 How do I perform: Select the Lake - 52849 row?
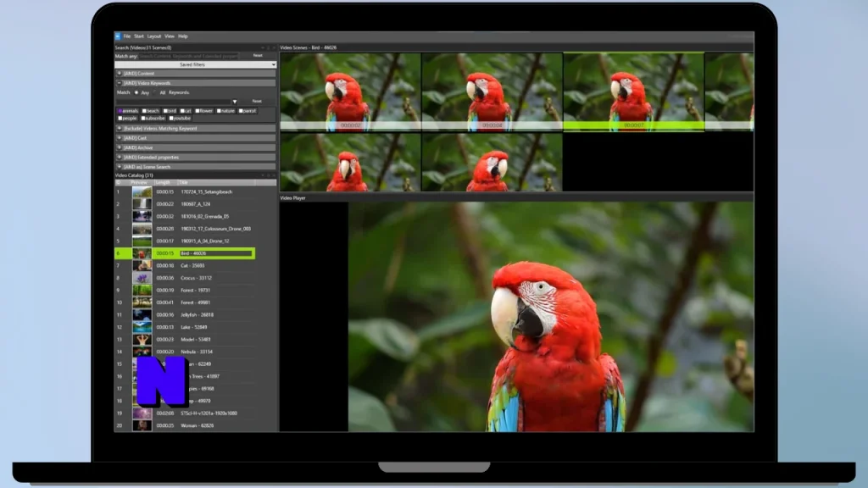coord(185,327)
